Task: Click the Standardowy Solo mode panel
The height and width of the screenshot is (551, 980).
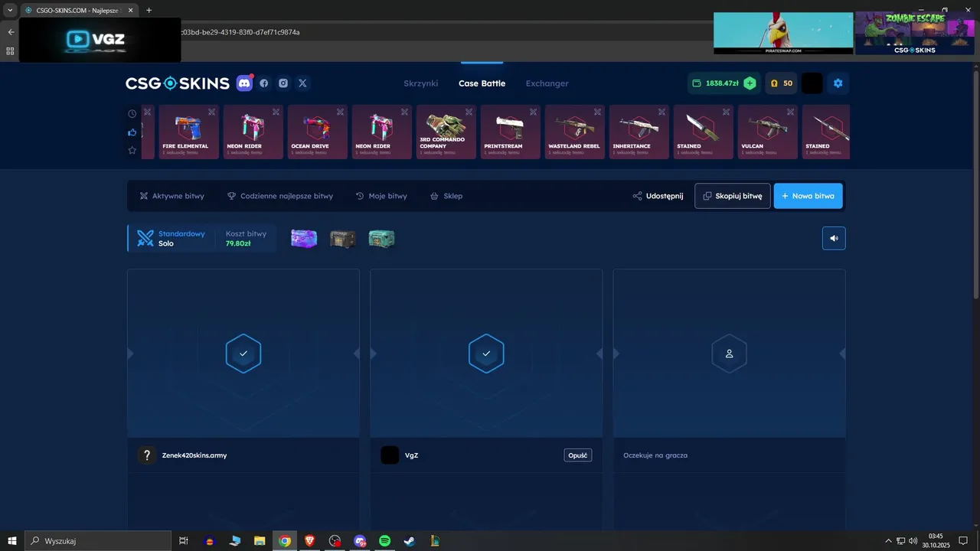Action: point(172,238)
